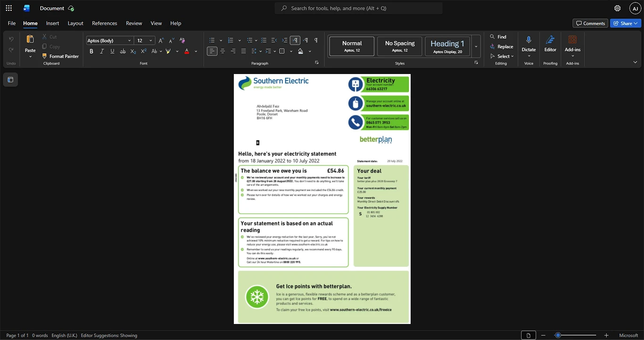Open the File menu
Viewport: 644px width, 340px height.
coord(12,23)
